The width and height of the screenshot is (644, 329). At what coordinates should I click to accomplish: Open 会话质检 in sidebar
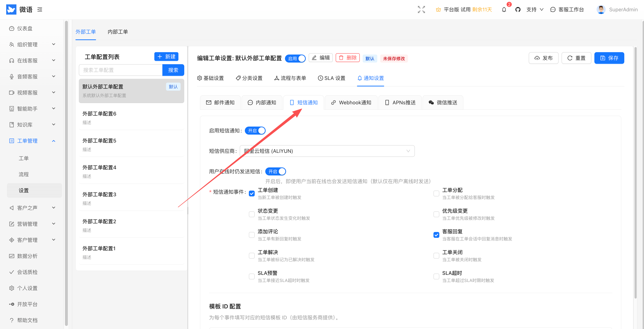tap(27, 272)
